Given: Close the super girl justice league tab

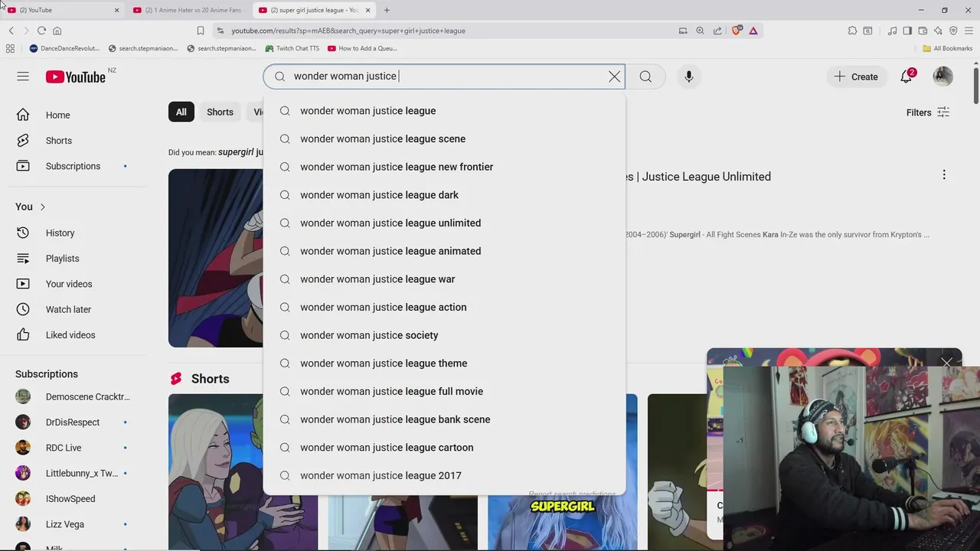Looking at the screenshot, I should pos(367,10).
